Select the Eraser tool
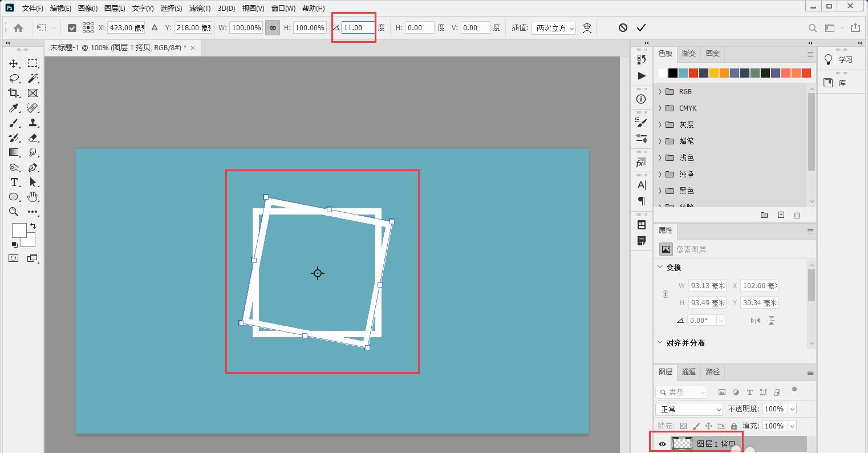 click(x=33, y=137)
